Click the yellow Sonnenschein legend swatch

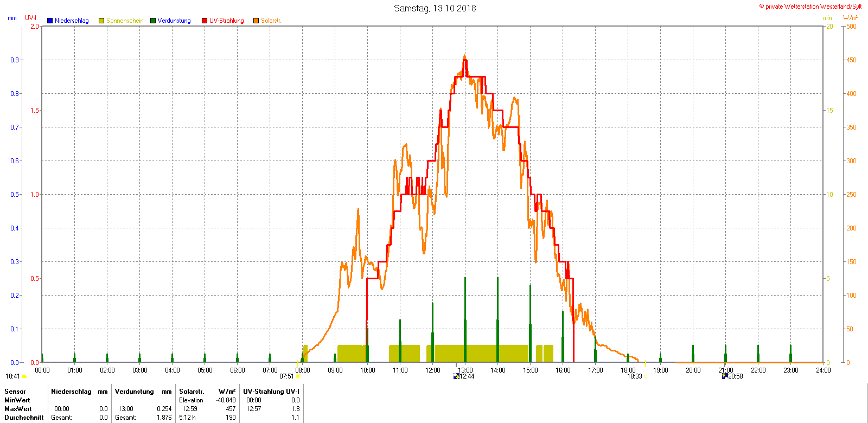(101, 21)
